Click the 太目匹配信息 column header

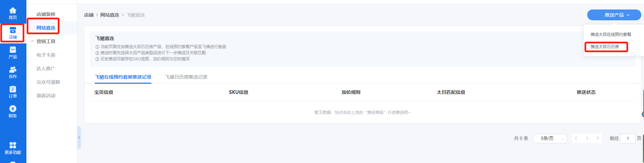point(451,92)
